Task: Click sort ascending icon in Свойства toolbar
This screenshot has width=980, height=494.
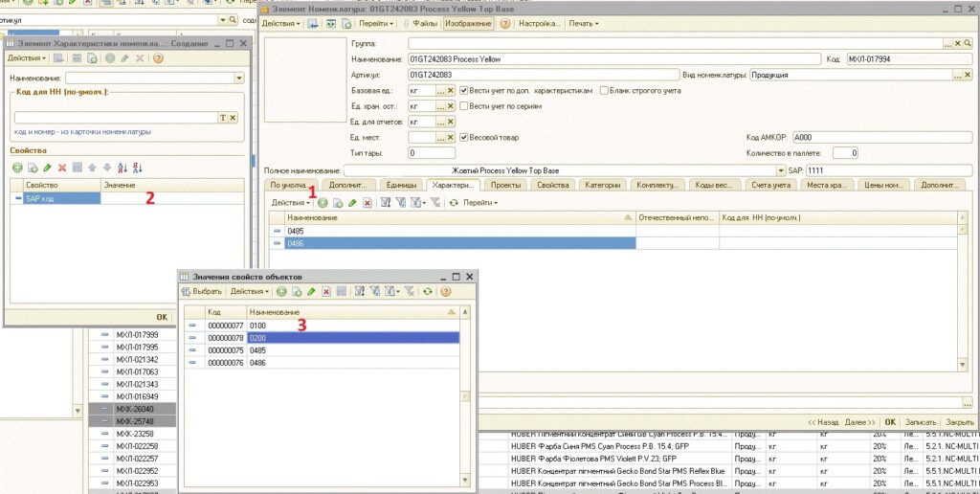Action: tap(122, 168)
